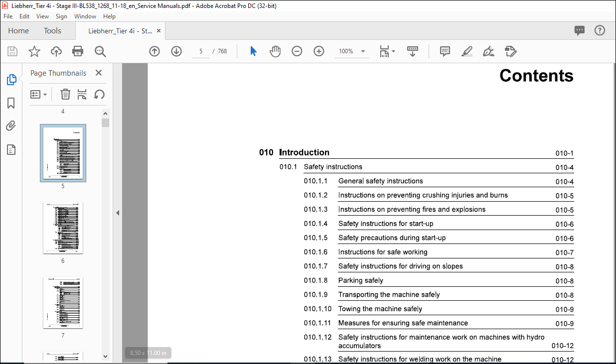Zoom out with the minus icon

tap(297, 51)
